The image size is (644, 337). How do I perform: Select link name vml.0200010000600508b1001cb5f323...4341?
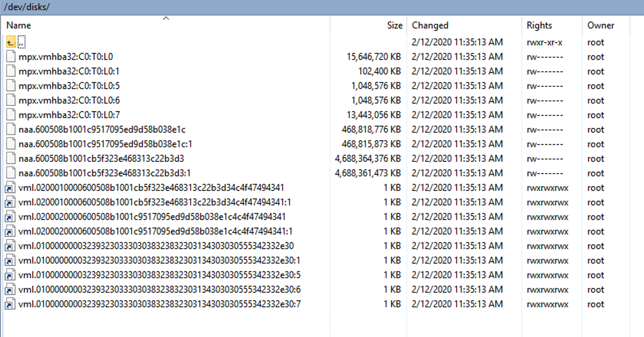pyautogui.click(x=151, y=188)
